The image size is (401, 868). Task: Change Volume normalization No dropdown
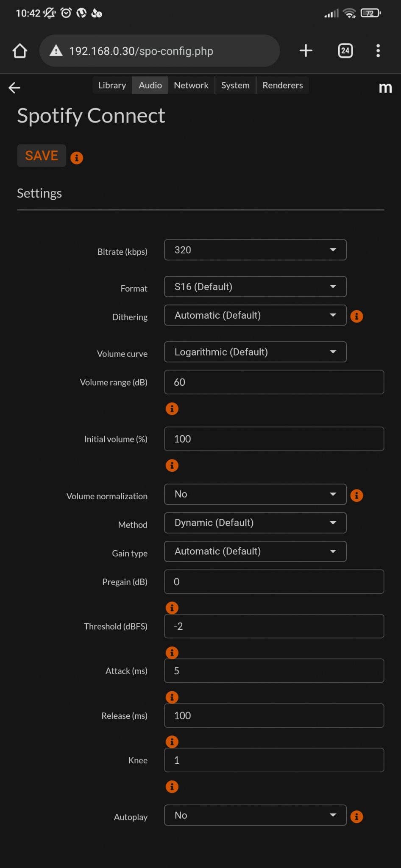pos(255,494)
